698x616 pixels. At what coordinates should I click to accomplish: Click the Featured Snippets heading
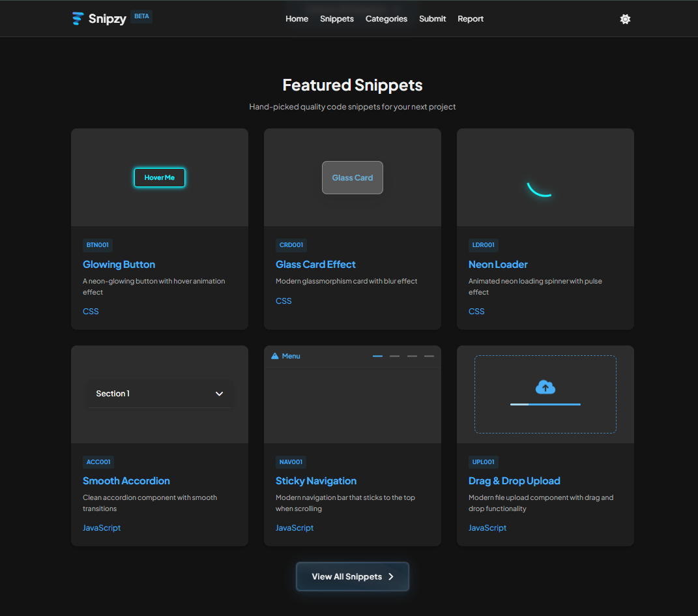(x=353, y=85)
